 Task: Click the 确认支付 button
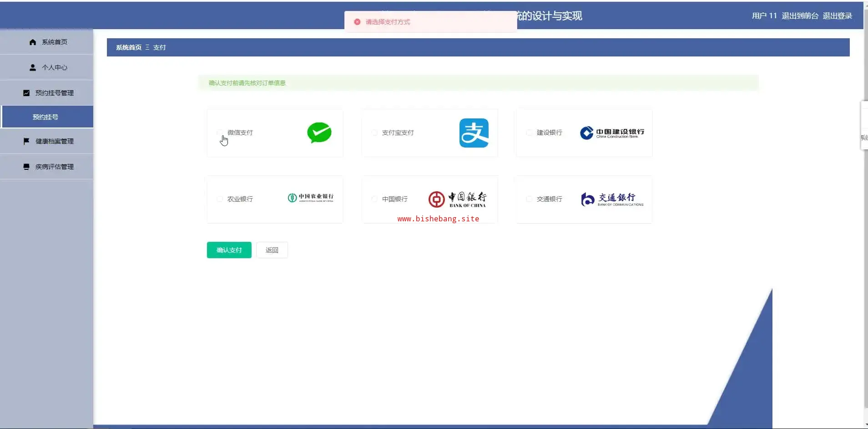[229, 250]
